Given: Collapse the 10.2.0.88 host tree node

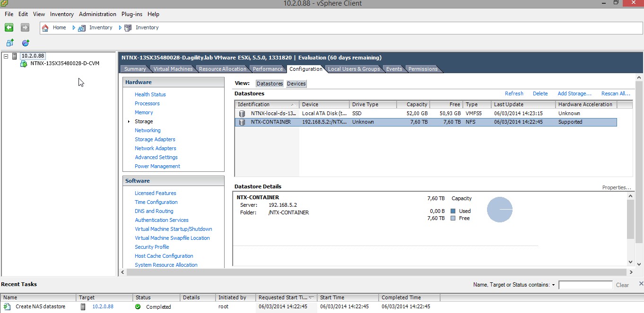Looking at the screenshot, I should coord(6,56).
